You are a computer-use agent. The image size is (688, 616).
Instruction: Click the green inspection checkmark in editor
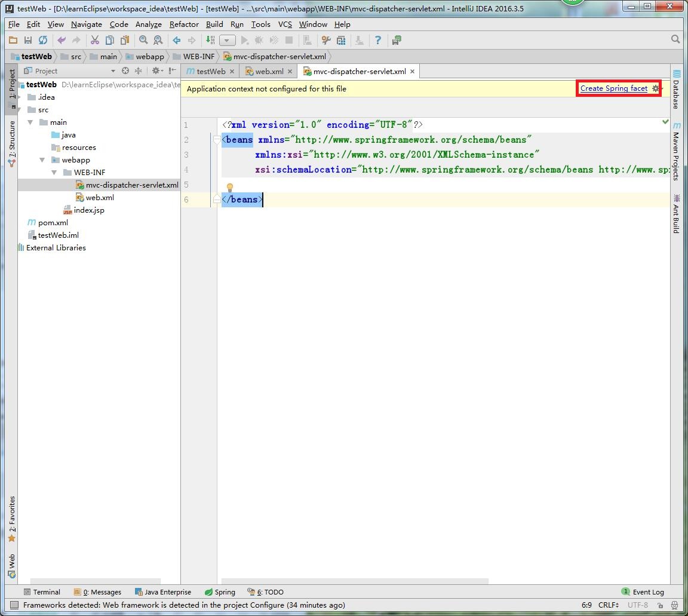pyautogui.click(x=665, y=122)
